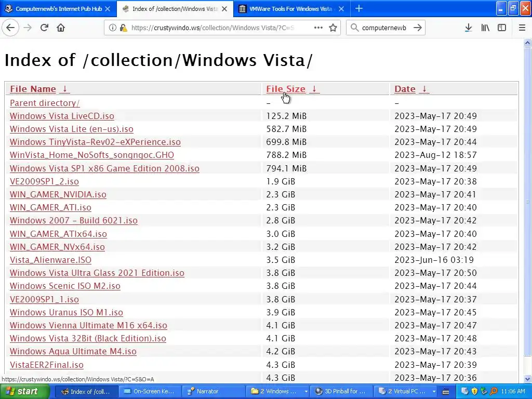Open Windows Aqua Ultimate M4.iso link
Viewport: 532px width, 399px height.
(73, 352)
